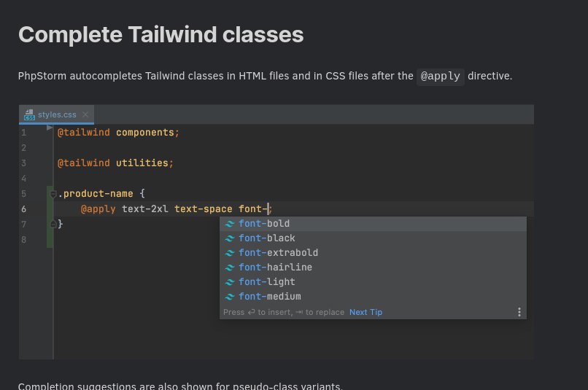Choose font-black completion suggestion

[373, 238]
